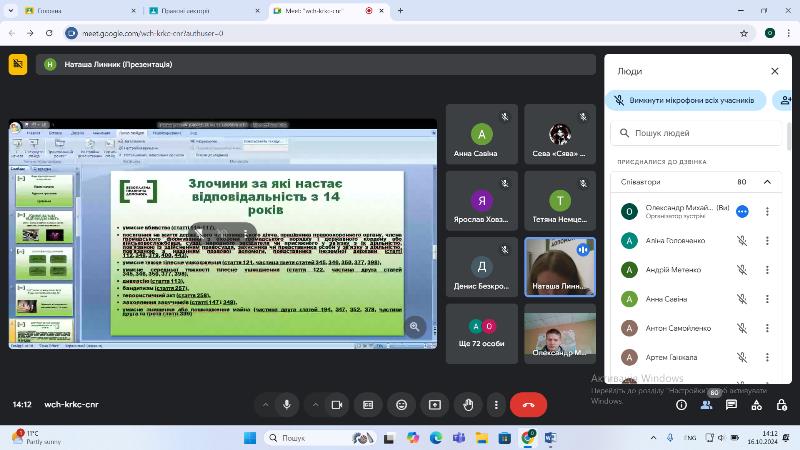Open the activities icon
The width and height of the screenshot is (800, 450).
[x=757, y=405]
